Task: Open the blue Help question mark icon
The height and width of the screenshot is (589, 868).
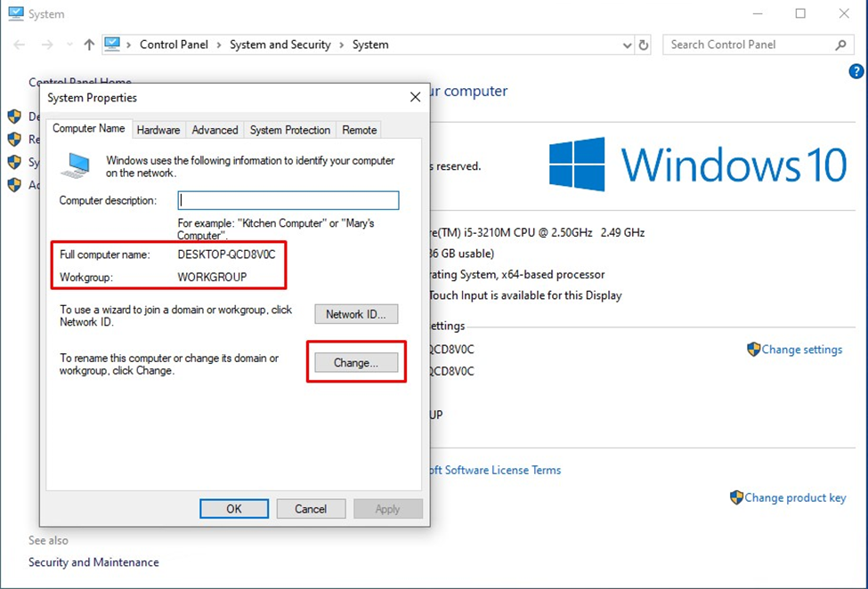Action: click(856, 71)
